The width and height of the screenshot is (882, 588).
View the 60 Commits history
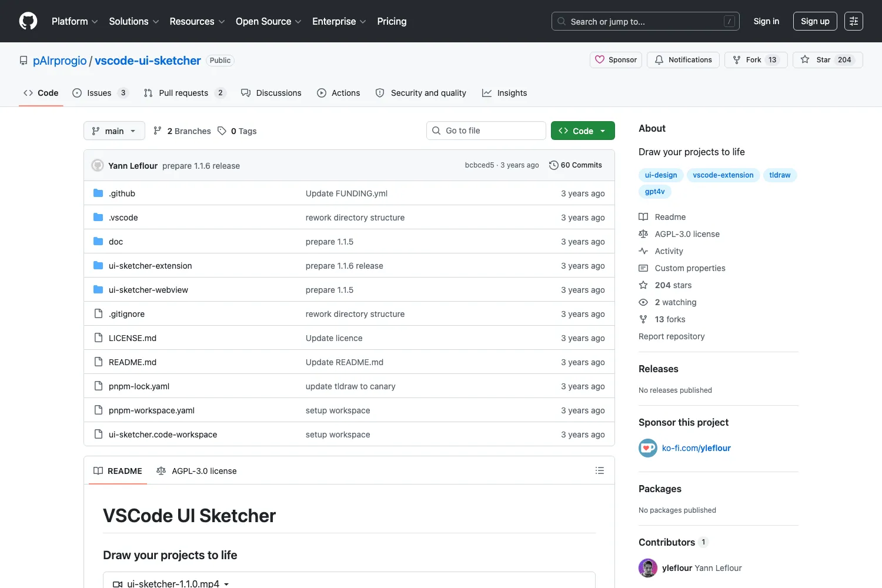[x=576, y=165]
